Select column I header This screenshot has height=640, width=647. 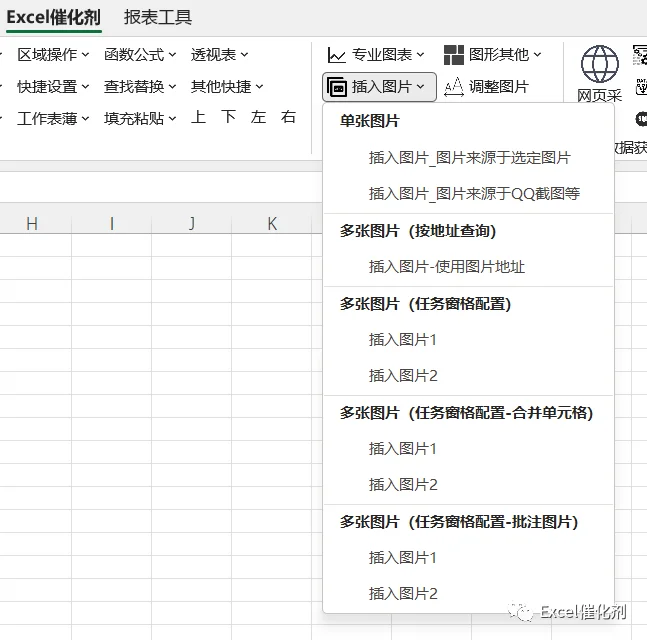point(111,224)
